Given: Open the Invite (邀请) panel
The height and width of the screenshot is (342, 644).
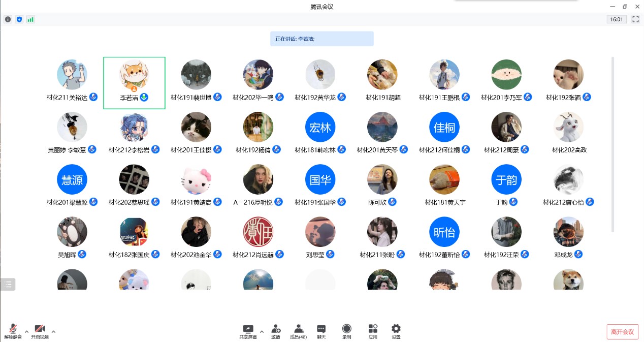Looking at the screenshot, I should click(x=276, y=331).
